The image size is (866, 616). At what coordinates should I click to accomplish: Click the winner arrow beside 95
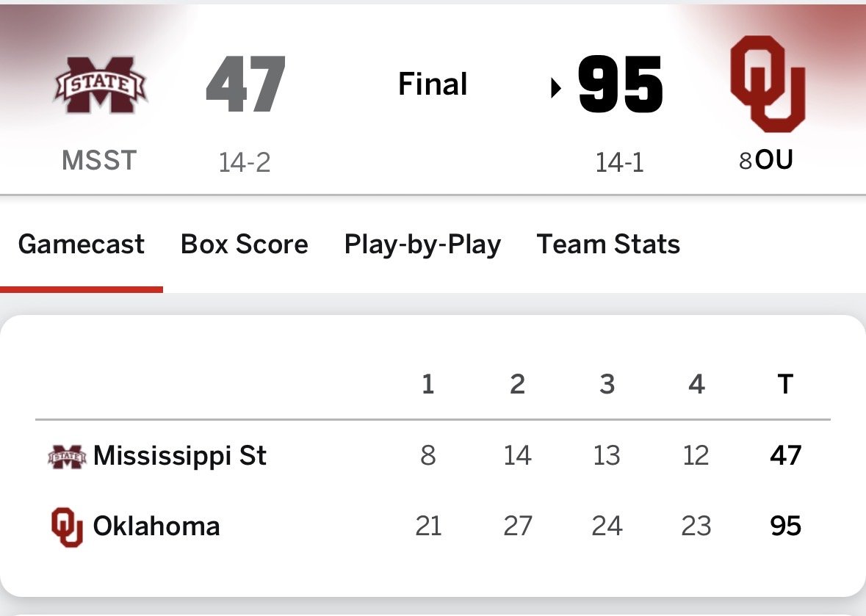click(556, 89)
